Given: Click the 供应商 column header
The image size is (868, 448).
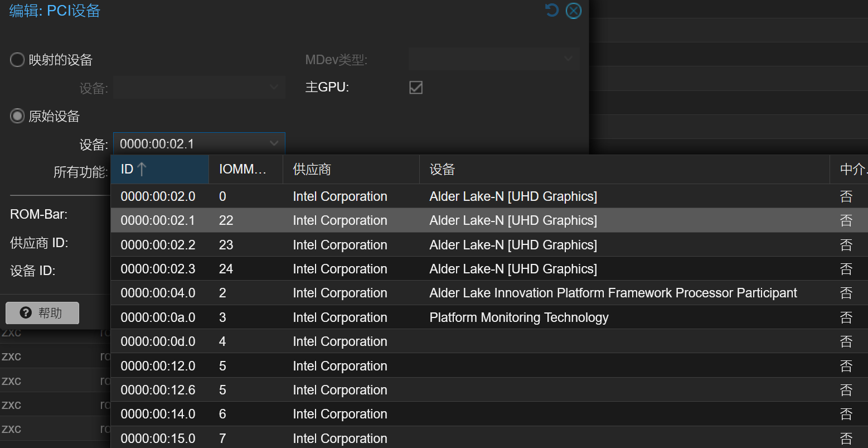Looking at the screenshot, I should [x=351, y=170].
